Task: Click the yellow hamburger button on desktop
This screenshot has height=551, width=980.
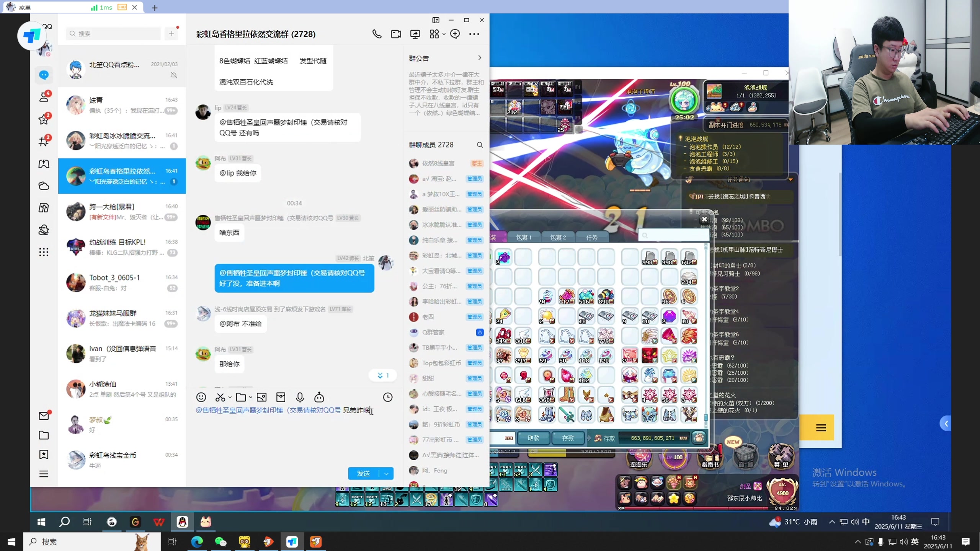Action: 821,427
